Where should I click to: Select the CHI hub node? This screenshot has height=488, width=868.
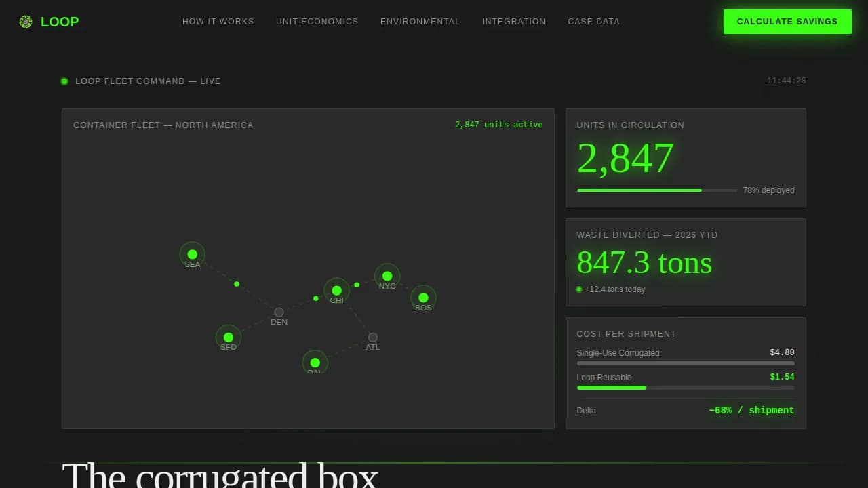pos(337,291)
